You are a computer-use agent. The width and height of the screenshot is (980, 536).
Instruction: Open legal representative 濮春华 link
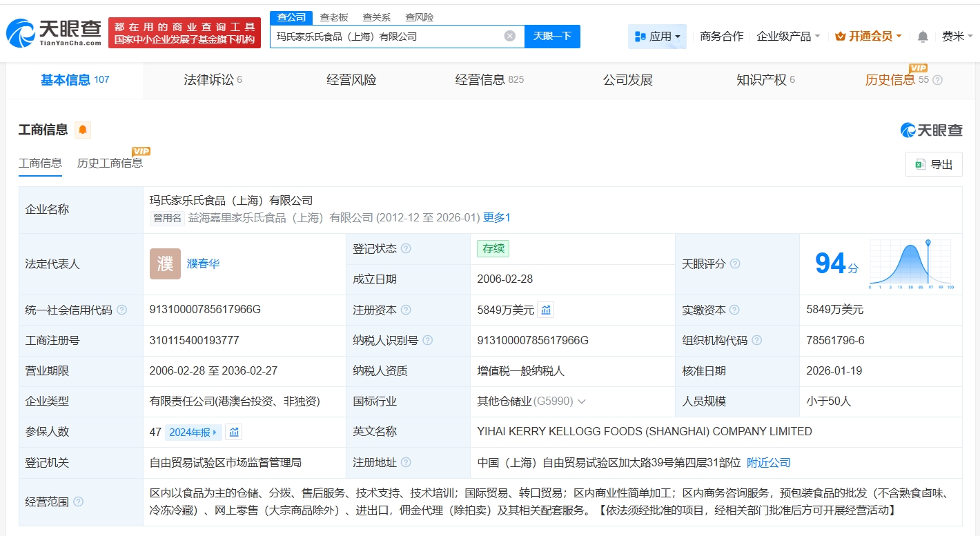coord(203,264)
